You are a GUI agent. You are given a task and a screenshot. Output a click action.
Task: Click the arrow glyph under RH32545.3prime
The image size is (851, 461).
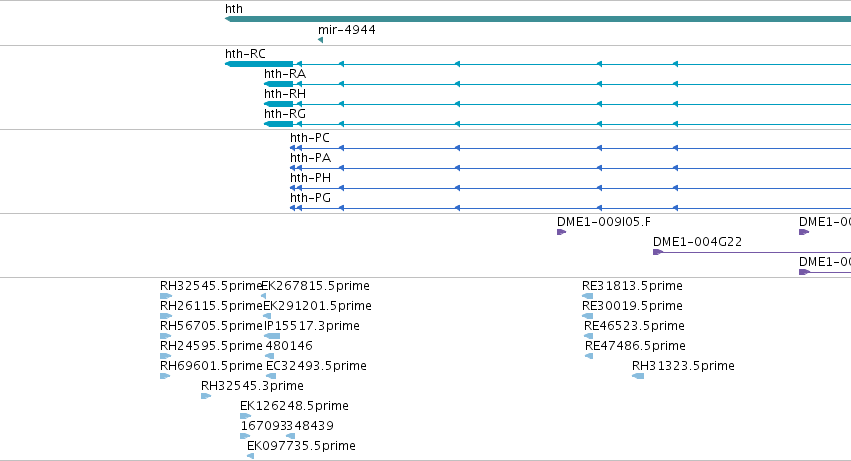[206, 396]
